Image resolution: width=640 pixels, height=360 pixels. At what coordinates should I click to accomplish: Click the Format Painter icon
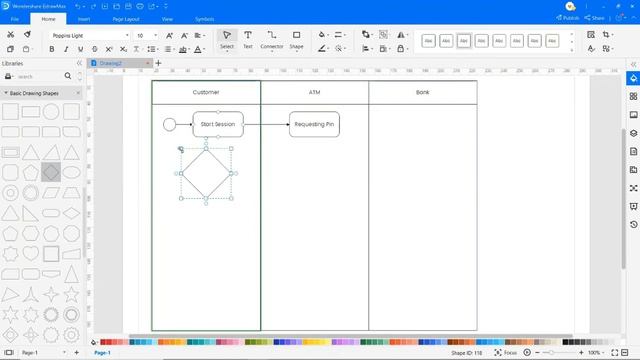point(27,35)
